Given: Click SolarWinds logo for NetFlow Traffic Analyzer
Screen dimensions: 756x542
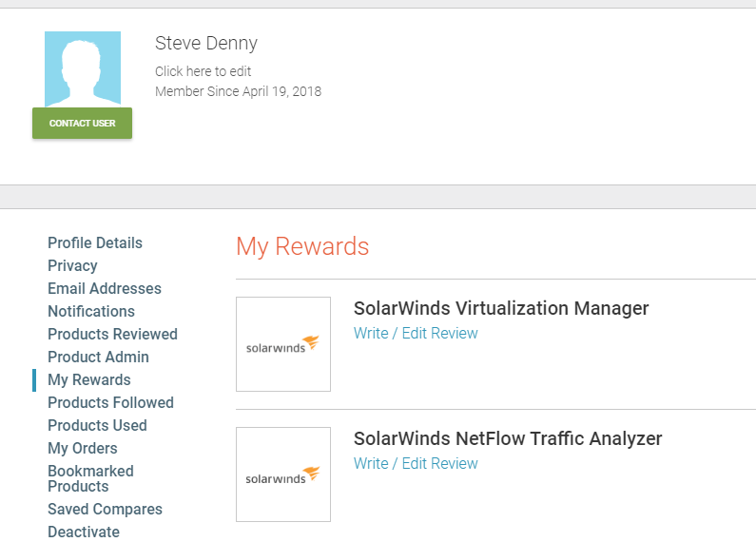Looking at the screenshot, I should pyautogui.click(x=283, y=474).
